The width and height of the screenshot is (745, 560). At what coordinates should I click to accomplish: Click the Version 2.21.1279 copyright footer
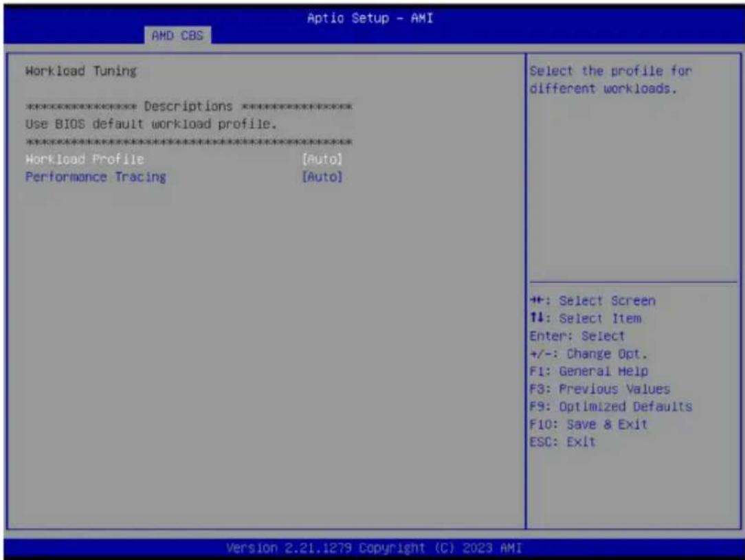point(374,548)
